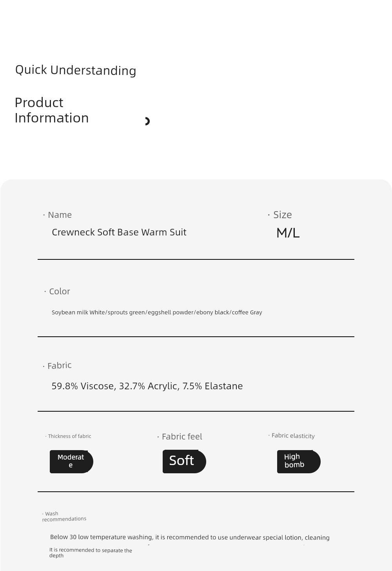Click the Fabric feel label
The width and height of the screenshot is (392, 571).
pos(180,436)
